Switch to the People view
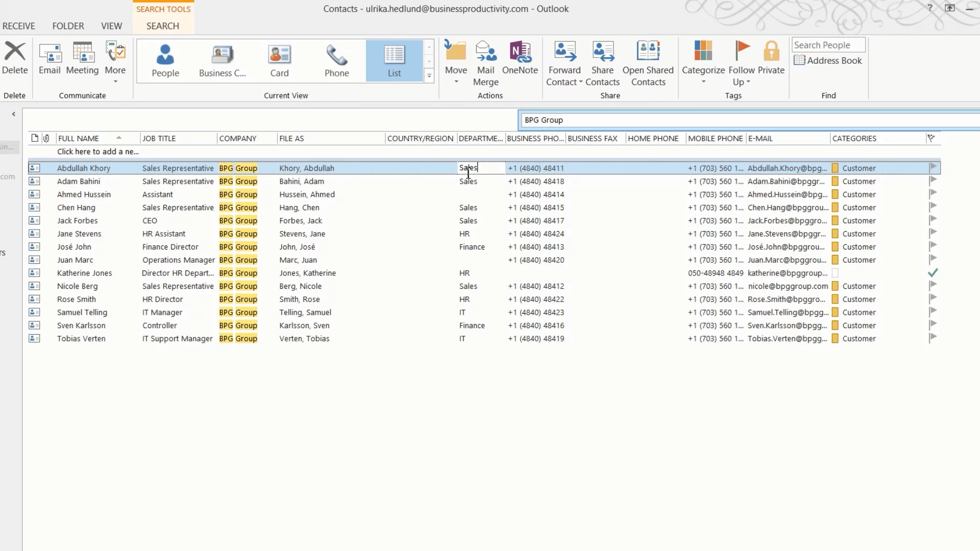This screenshot has width=980, height=551. tap(165, 61)
